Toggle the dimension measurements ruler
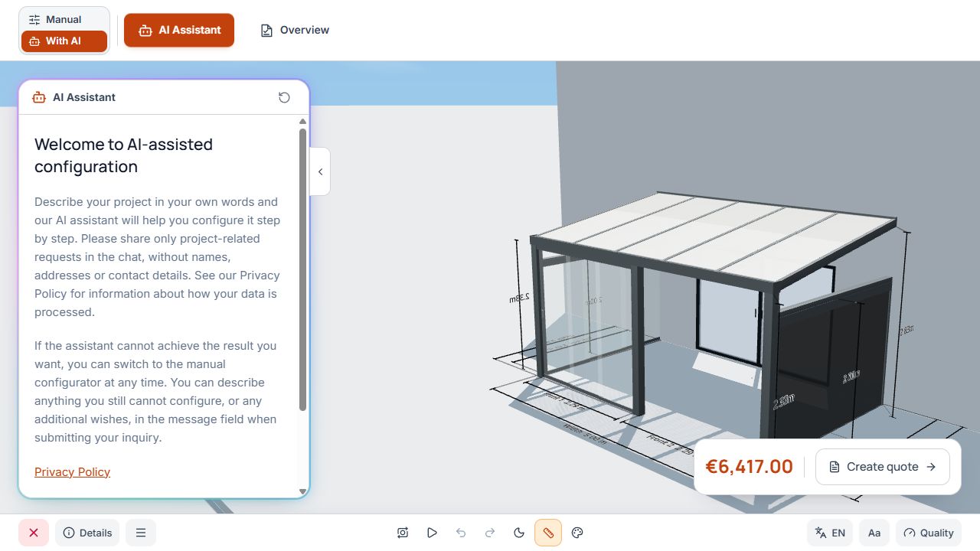The height and width of the screenshot is (551, 980). [548, 533]
